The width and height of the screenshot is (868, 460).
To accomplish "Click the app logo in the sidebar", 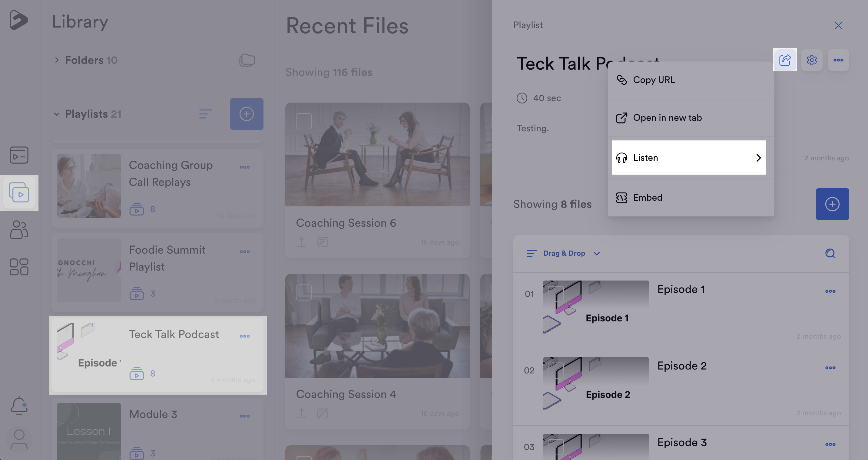I will (x=19, y=20).
